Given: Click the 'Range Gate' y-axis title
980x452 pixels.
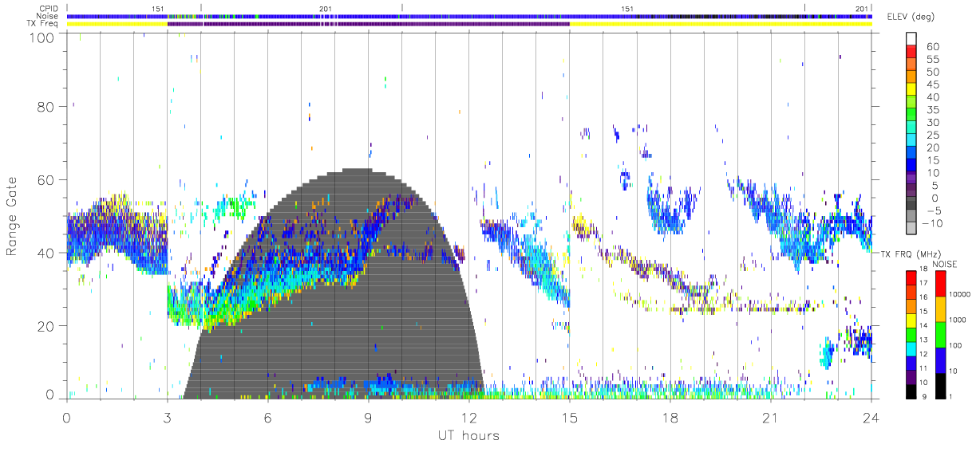Looking at the screenshot, I should tap(12, 217).
